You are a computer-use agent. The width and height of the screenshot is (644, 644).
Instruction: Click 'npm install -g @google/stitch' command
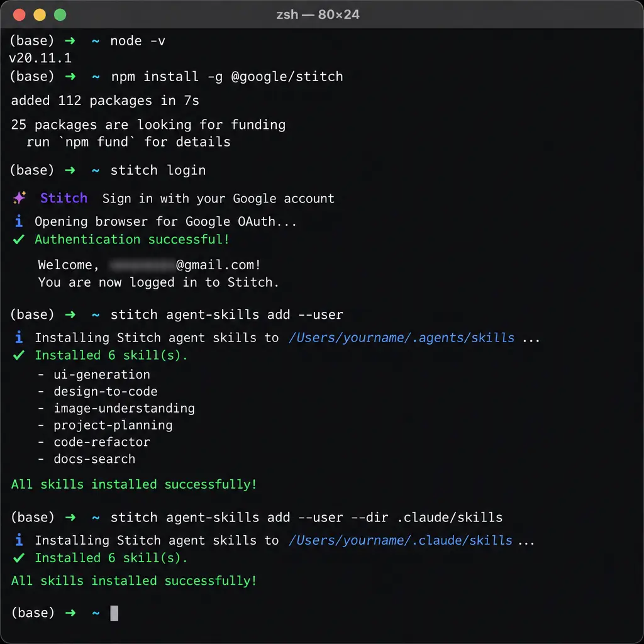[x=227, y=76]
